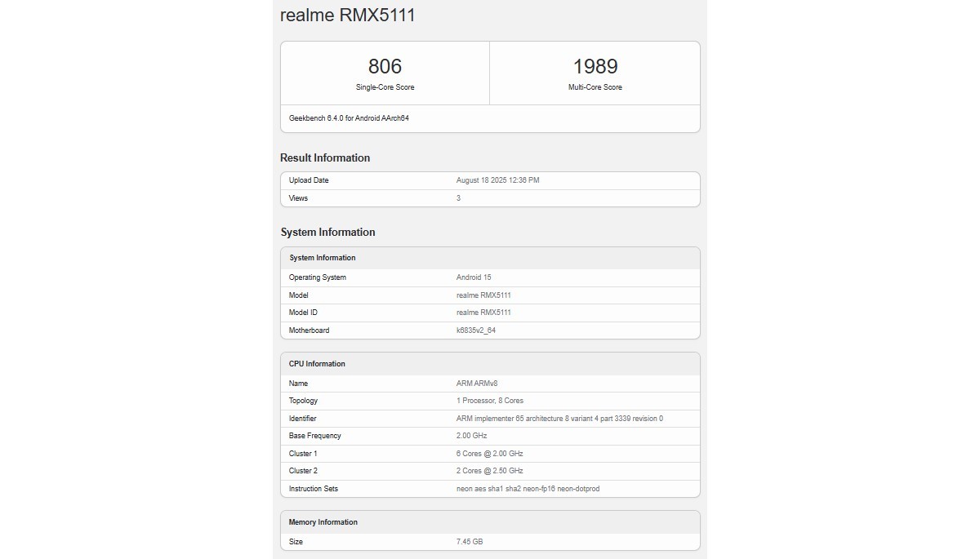The image size is (980, 559).
Task: Select the Upload Date row
Action: pos(498,180)
